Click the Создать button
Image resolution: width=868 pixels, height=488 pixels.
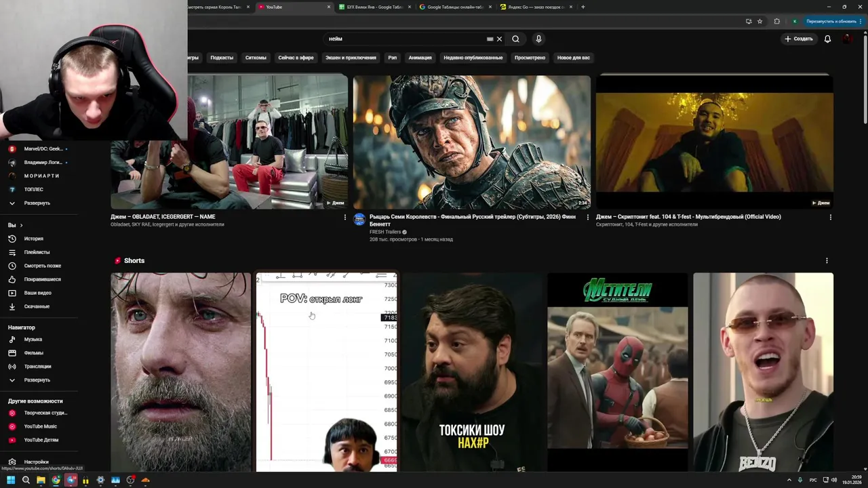point(798,39)
